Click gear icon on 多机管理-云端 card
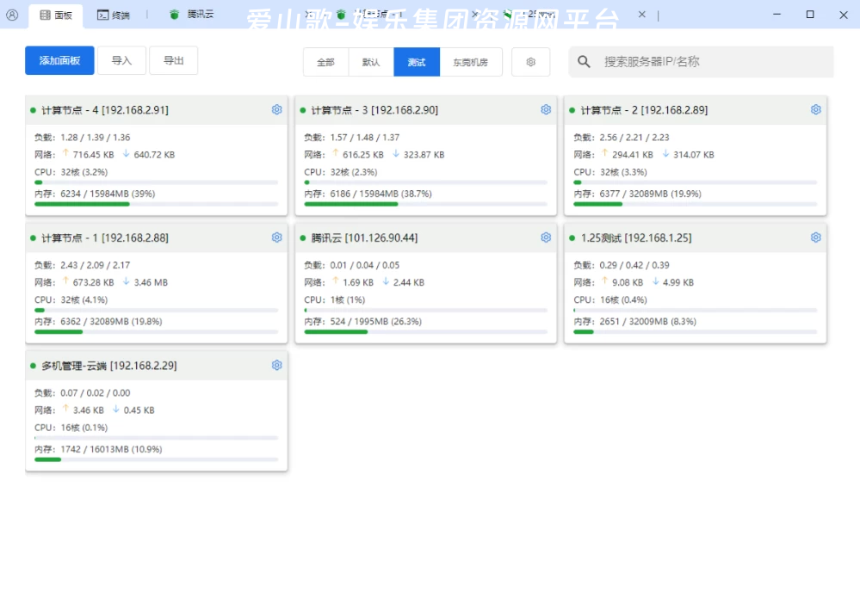The height and width of the screenshot is (616, 860). 276,365
